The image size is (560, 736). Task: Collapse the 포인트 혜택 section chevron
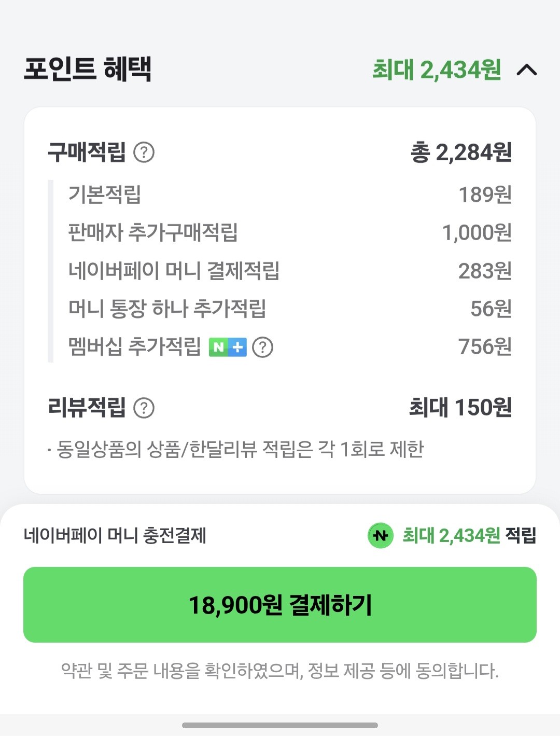pos(526,70)
